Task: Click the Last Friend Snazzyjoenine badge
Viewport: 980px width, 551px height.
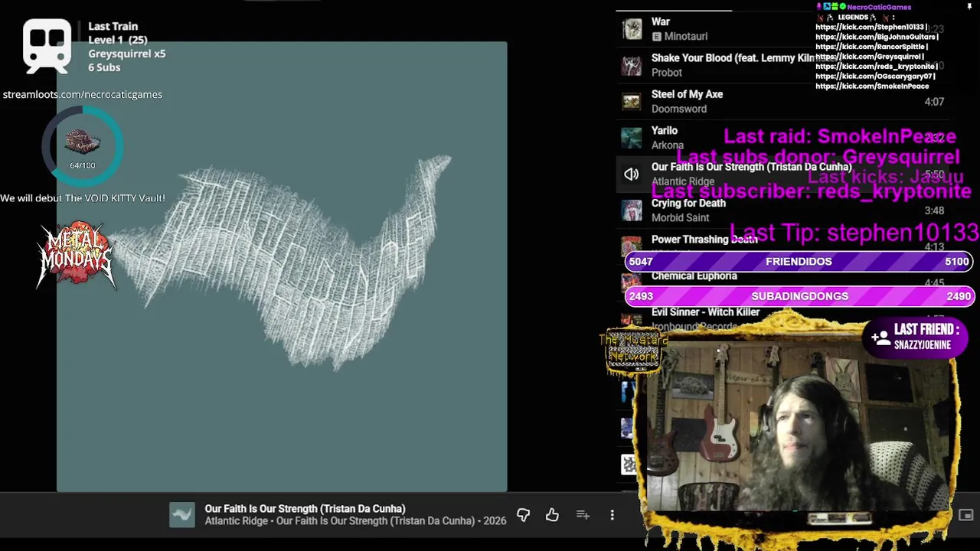Action: pyautogui.click(x=917, y=337)
